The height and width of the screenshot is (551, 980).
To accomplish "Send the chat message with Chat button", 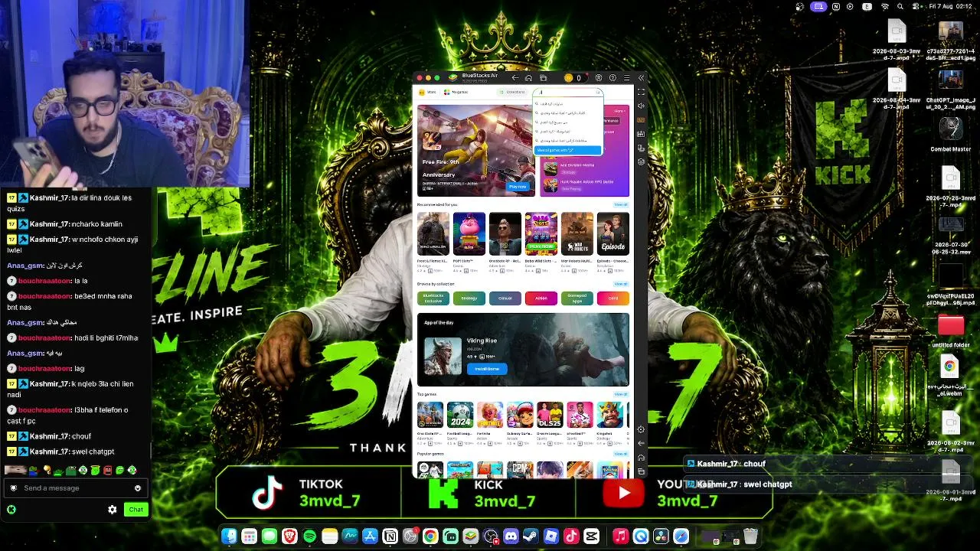I will click(x=136, y=510).
